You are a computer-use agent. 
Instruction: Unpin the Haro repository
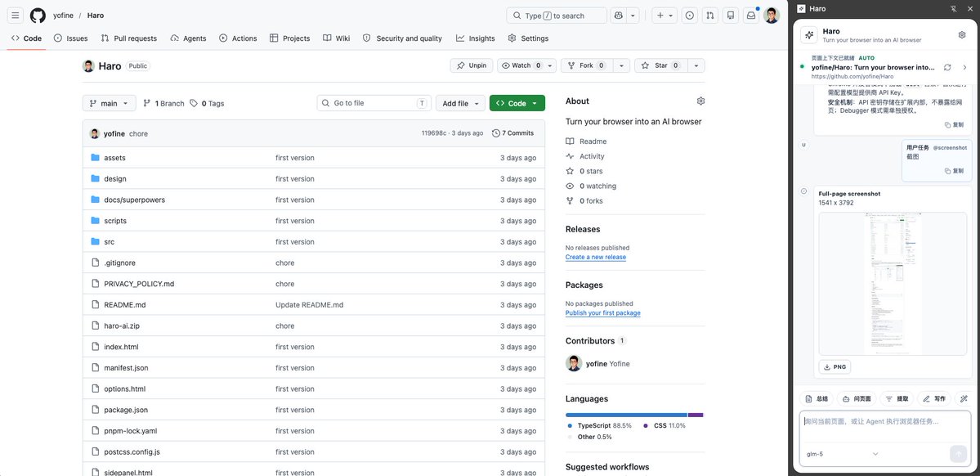(x=472, y=65)
